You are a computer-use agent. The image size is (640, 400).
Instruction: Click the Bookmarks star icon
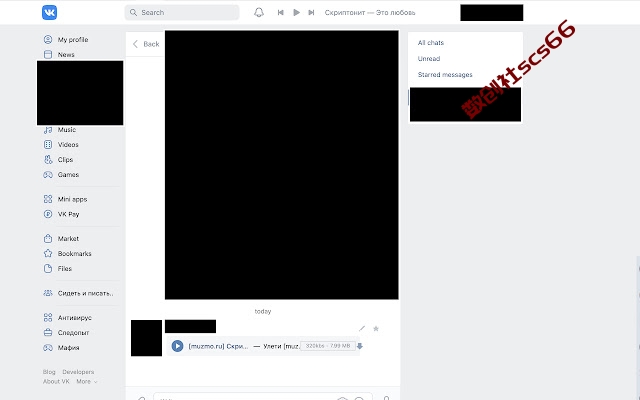tap(48, 253)
